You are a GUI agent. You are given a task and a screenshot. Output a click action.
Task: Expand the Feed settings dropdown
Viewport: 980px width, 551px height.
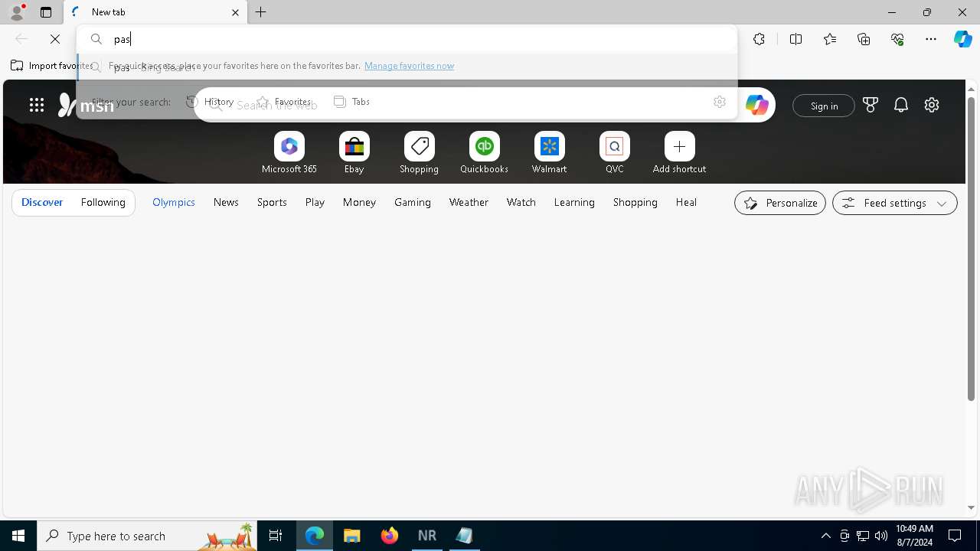click(895, 203)
